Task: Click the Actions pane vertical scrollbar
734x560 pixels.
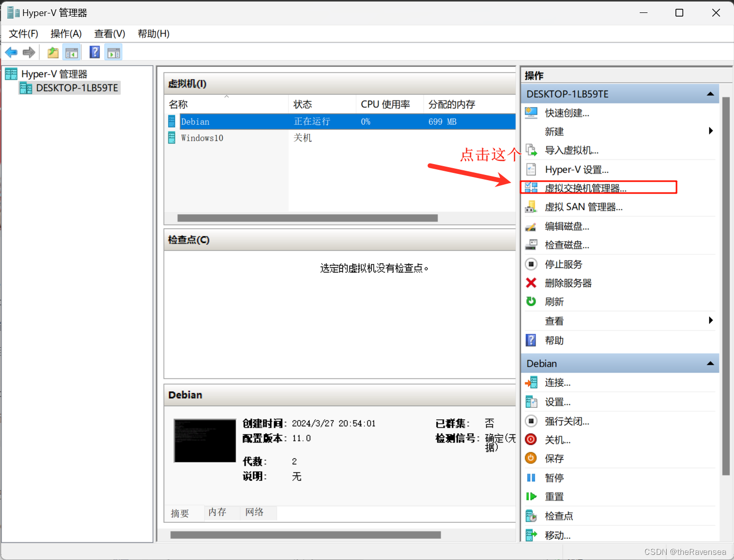Action: (726, 286)
